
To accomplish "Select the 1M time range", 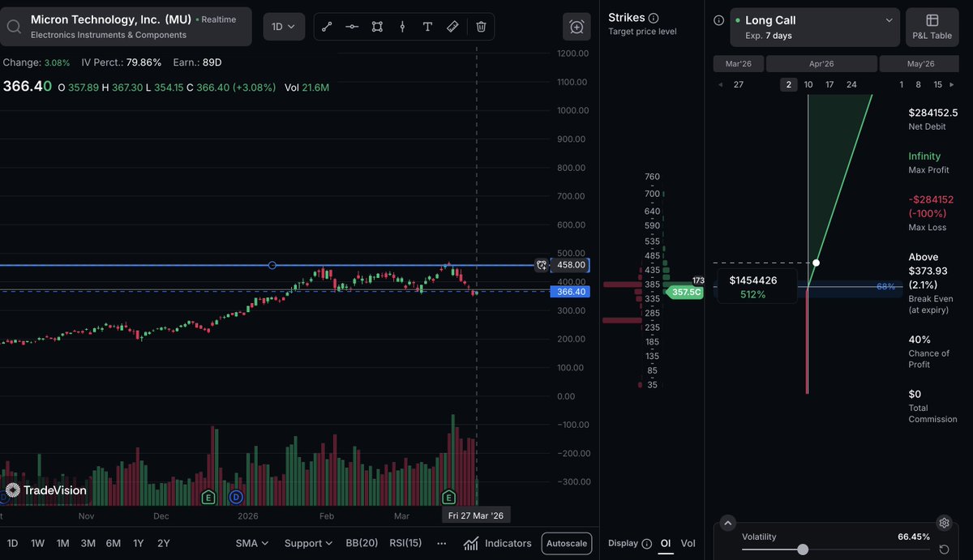I will click(x=62, y=543).
